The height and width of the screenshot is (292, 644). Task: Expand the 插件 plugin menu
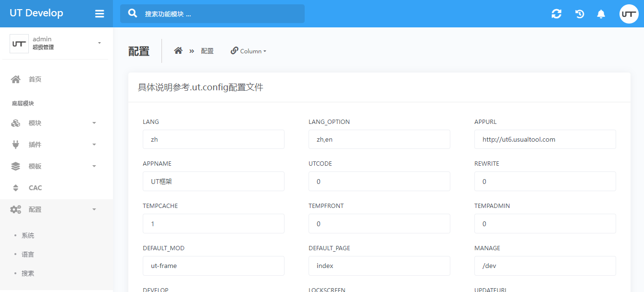pos(54,145)
